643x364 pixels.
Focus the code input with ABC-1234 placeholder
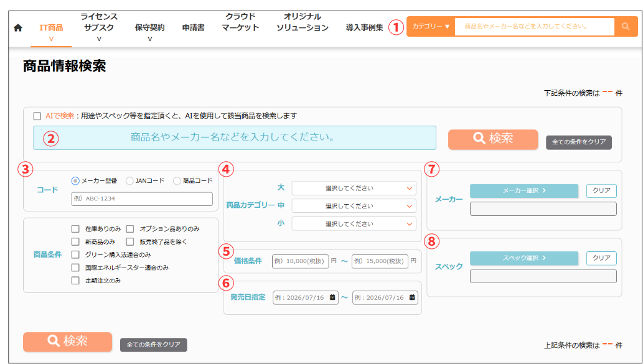143,199
